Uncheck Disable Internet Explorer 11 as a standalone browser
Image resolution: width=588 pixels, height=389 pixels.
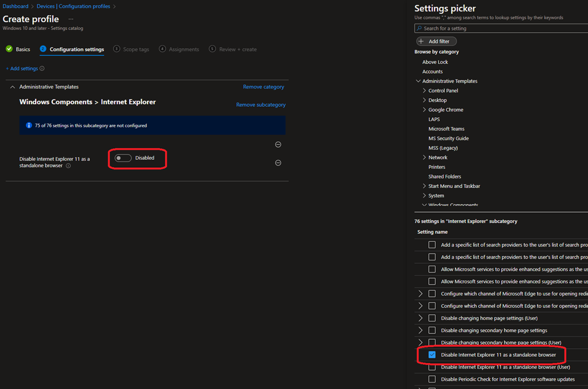point(432,355)
